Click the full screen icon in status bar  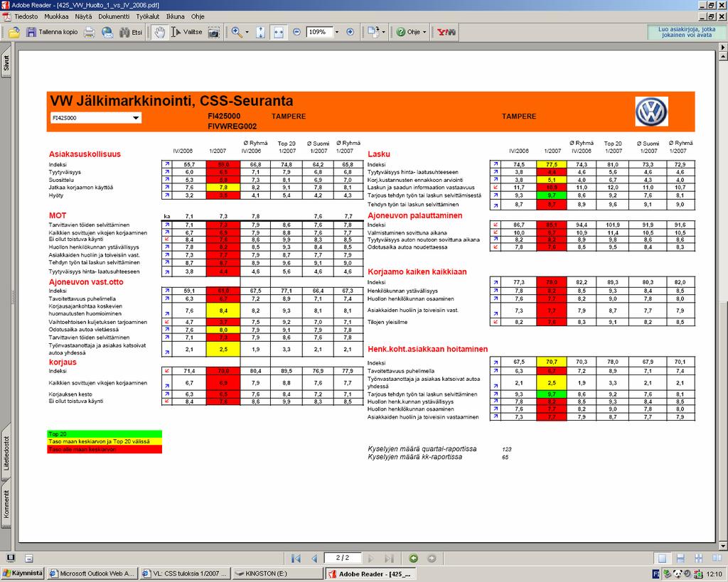(11, 559)
